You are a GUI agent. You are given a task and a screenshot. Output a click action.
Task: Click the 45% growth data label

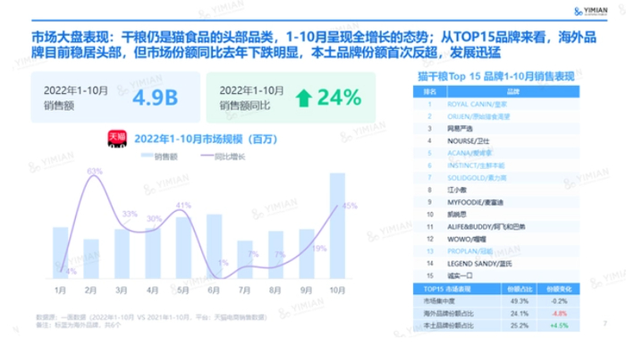tap(350, 206)
